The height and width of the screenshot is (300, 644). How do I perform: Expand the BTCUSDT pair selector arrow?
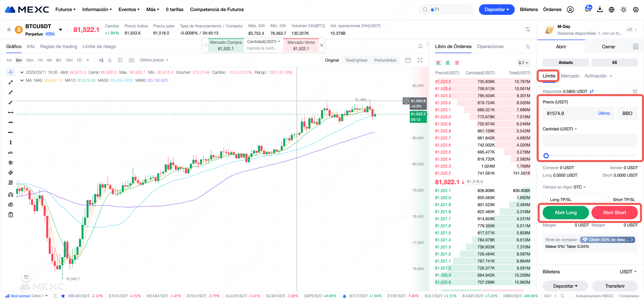tap(60, 30)
